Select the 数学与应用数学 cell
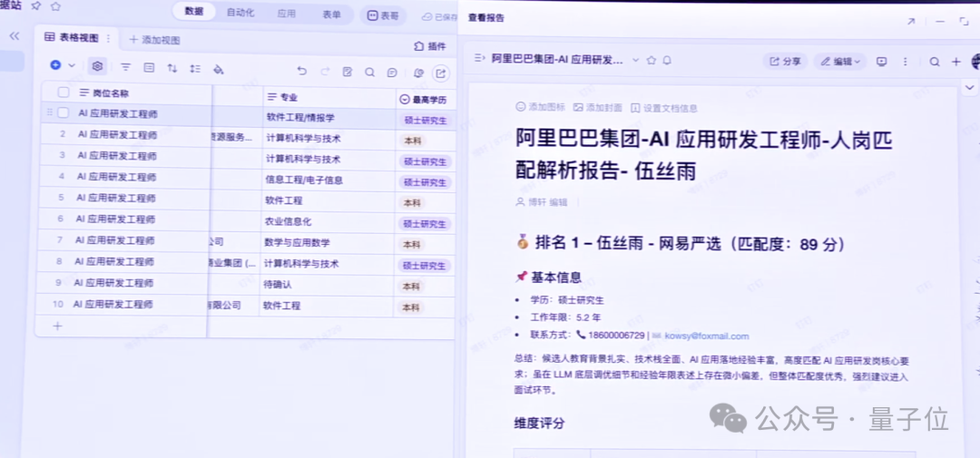 (x=327, y=242)
